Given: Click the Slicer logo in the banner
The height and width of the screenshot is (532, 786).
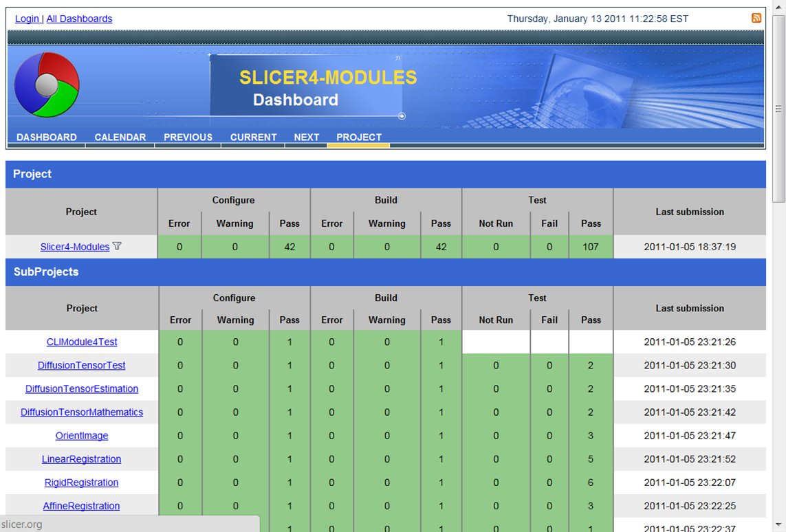Looking at the screenshot, I should click(x=46, y=84).
